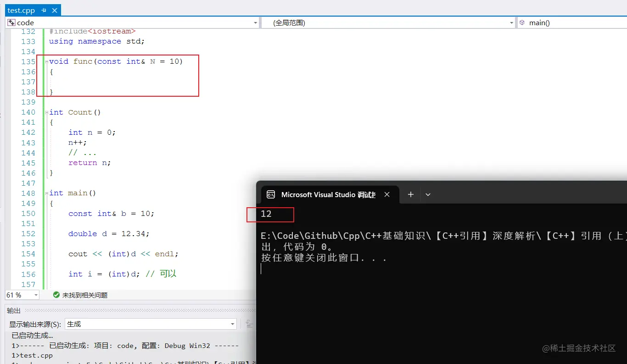
Task: Click the using namespace std; line
Action: tap(97, 41)
